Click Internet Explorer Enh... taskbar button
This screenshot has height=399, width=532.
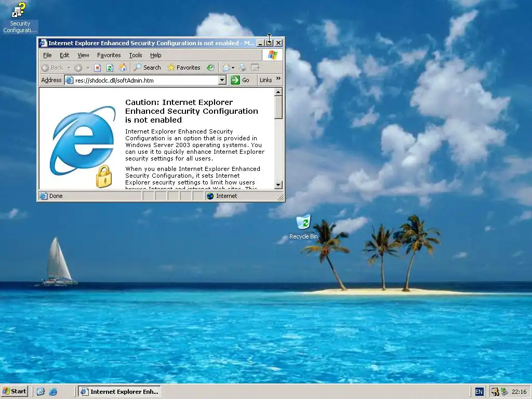click(119, 392)
